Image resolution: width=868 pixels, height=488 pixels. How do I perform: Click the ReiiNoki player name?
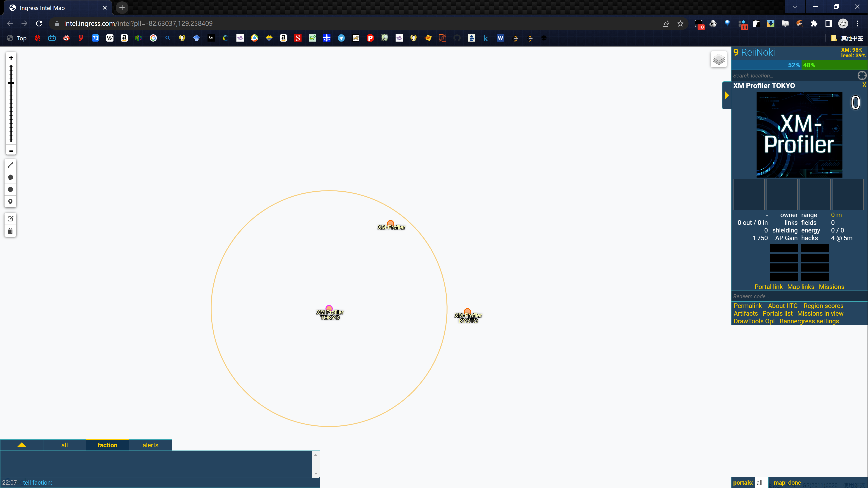(x=758, y=53)
